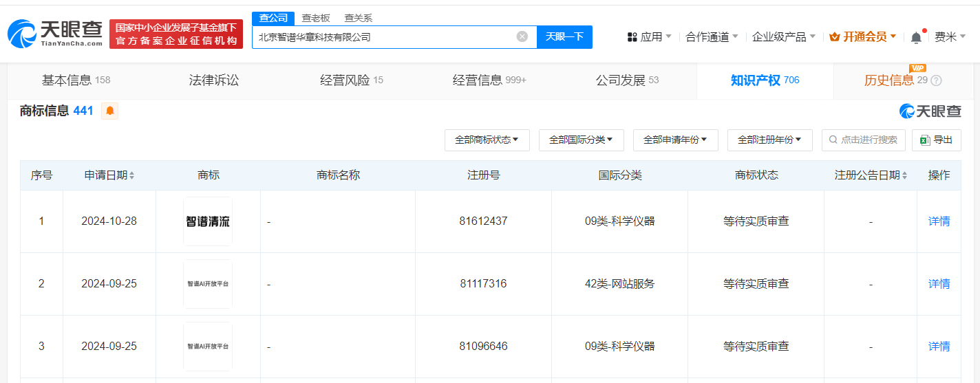This screenshot has width=980, height=383.
Task: Open the 全部国际分类 filter
Action: coord(581,140)
